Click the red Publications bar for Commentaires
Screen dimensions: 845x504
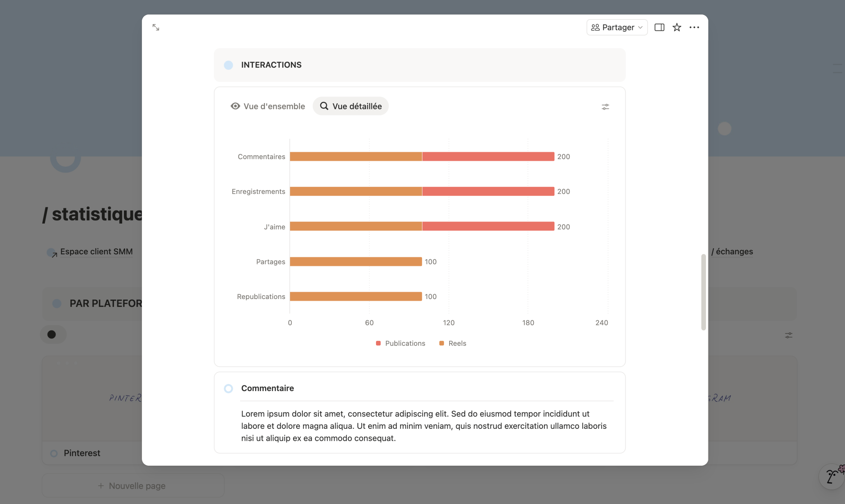click(x=488, y=157)
